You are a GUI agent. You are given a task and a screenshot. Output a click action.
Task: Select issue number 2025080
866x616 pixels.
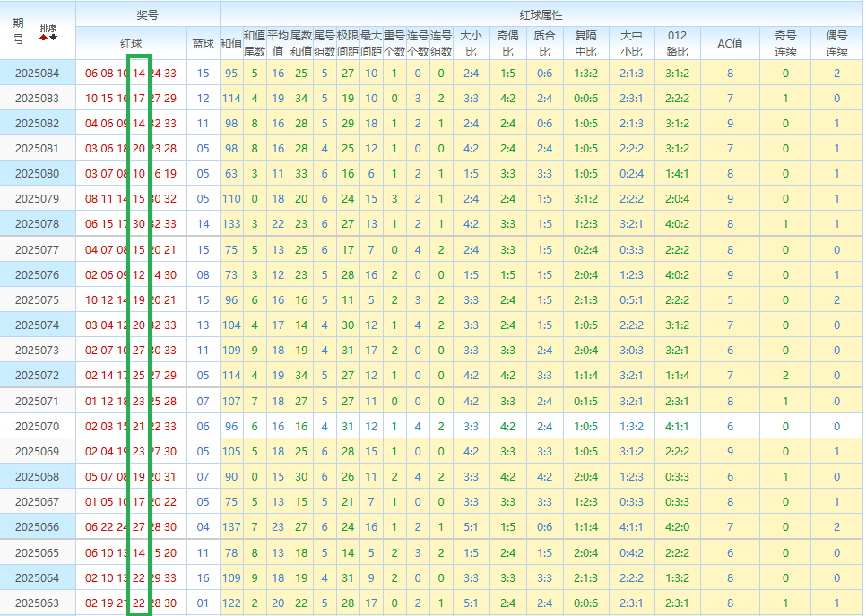[x=37, y=173]
